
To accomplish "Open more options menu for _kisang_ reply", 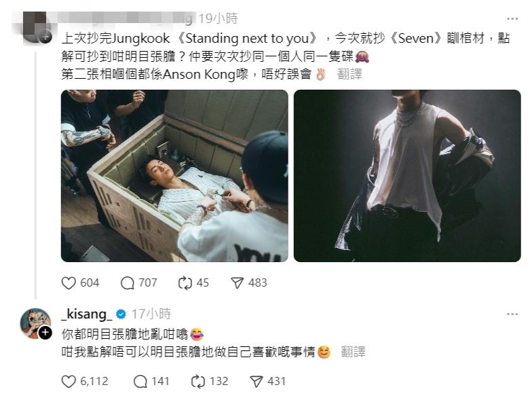I will [512, 314].
